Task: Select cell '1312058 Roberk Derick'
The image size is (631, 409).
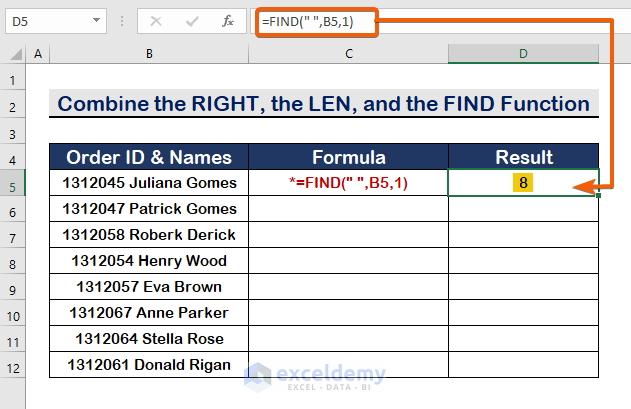Action: pos(149,234)
